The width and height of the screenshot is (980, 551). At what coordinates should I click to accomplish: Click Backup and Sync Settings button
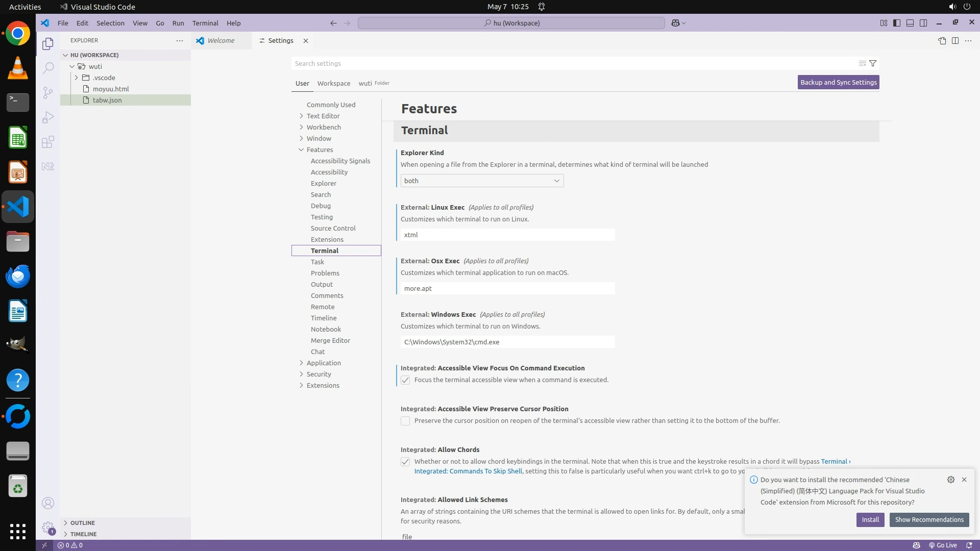(x=838, y=82)
